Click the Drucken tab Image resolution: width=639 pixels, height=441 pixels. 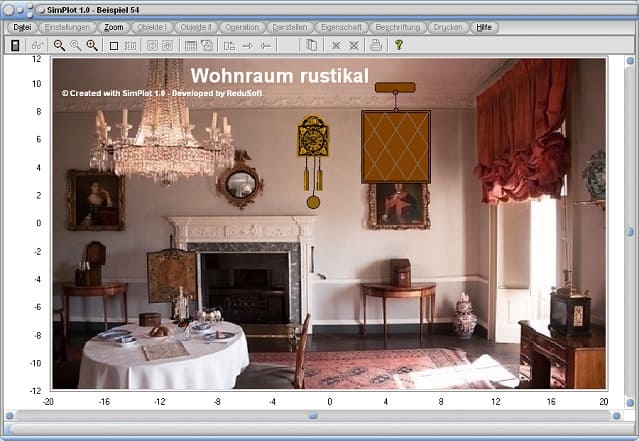[446, 27]
